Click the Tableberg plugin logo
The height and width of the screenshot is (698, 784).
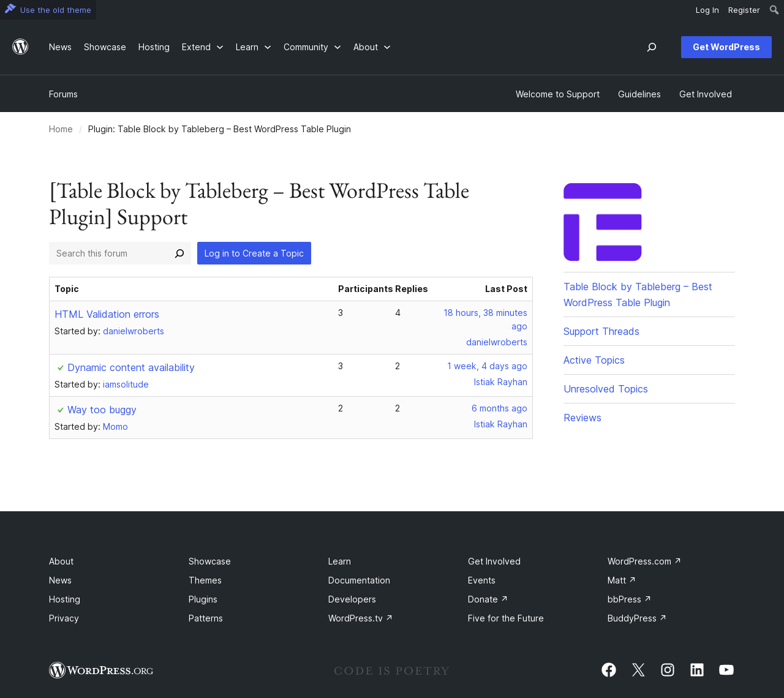tap(603, 222)
